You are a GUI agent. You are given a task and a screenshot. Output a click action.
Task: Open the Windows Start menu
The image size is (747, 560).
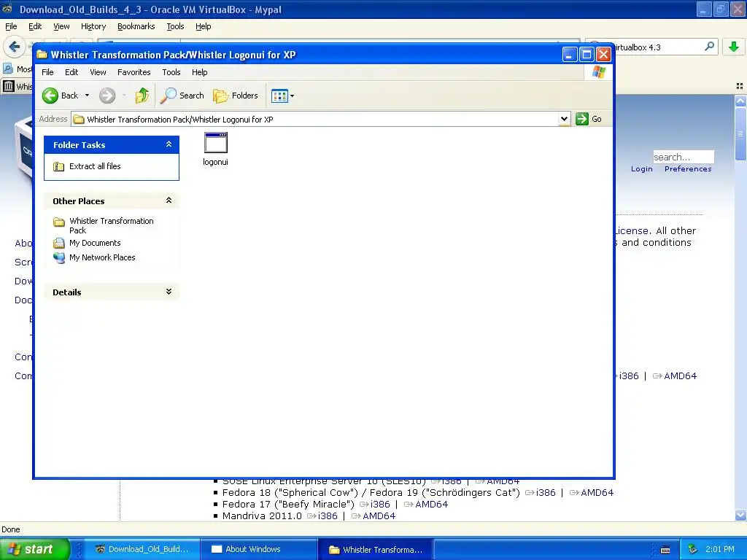click(x=35, y=549)
